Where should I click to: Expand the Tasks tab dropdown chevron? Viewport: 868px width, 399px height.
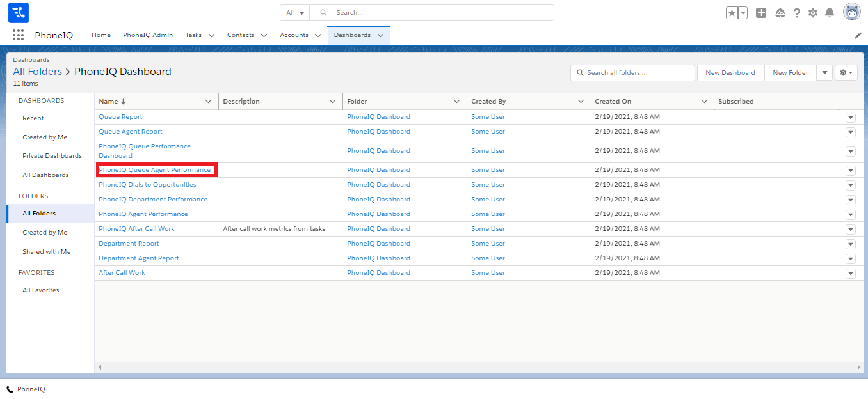tap(211, 36)
